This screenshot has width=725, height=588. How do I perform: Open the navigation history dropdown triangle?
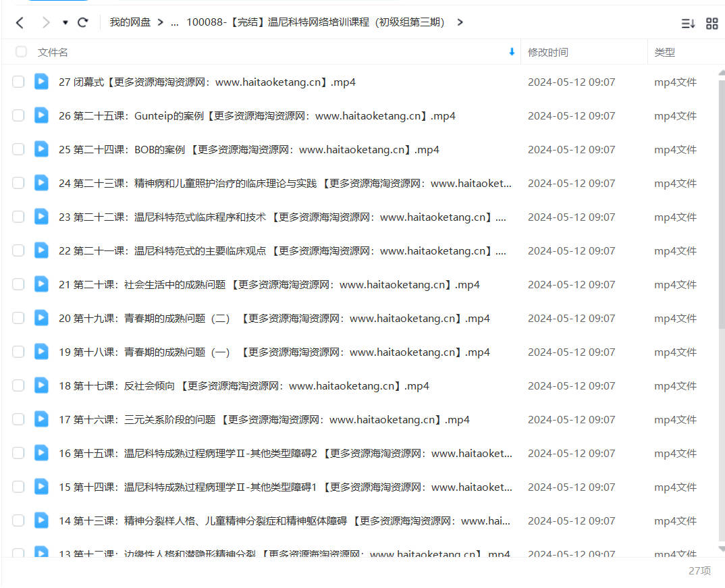click(65, 23)
